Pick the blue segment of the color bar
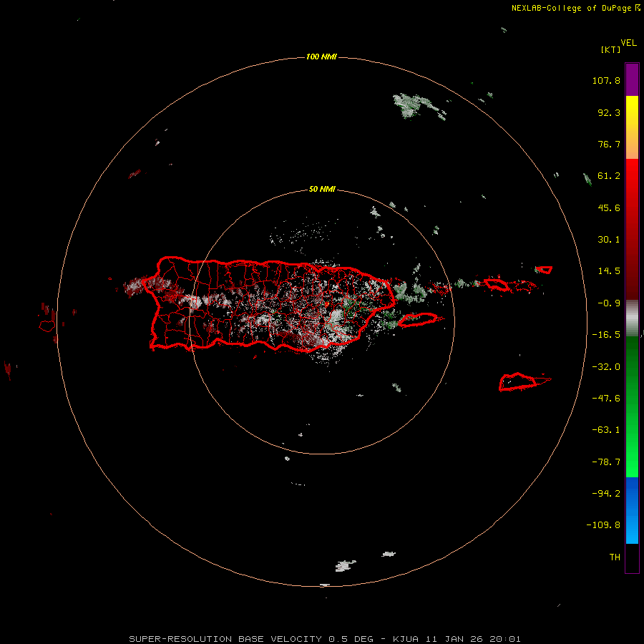 tap(632, 510)
